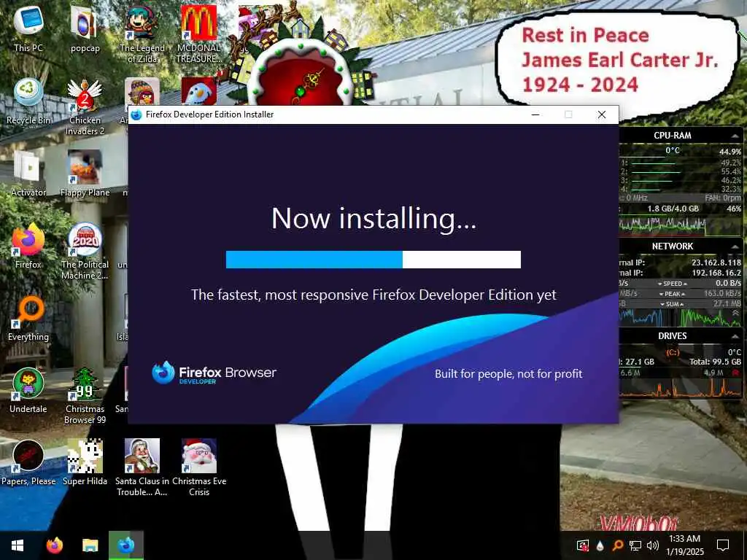Open Windows Start menu
Image resolution: width=747 pixels, height=560 pixels.
[18, 545]
